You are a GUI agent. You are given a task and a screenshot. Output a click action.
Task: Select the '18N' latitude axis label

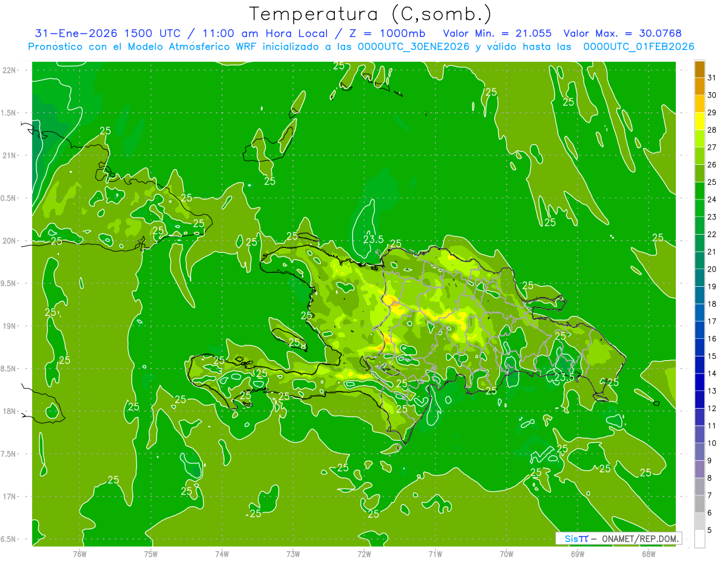click(8, 411)
